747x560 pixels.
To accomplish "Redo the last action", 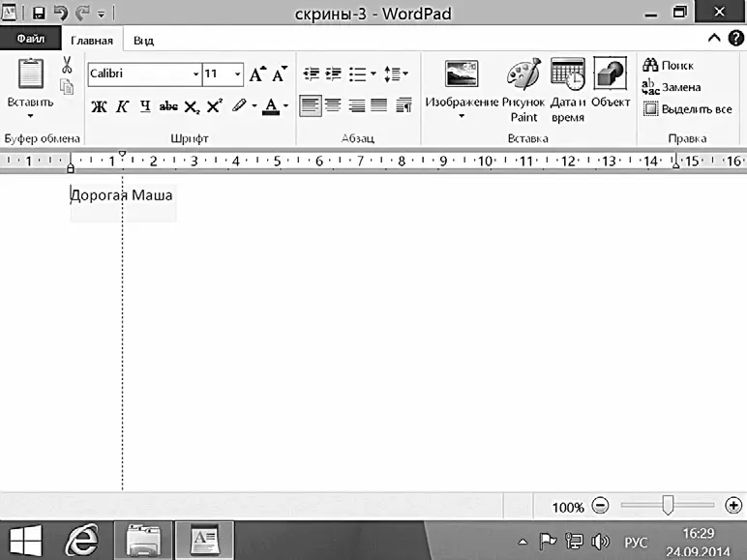I will (x=82, y=13).
